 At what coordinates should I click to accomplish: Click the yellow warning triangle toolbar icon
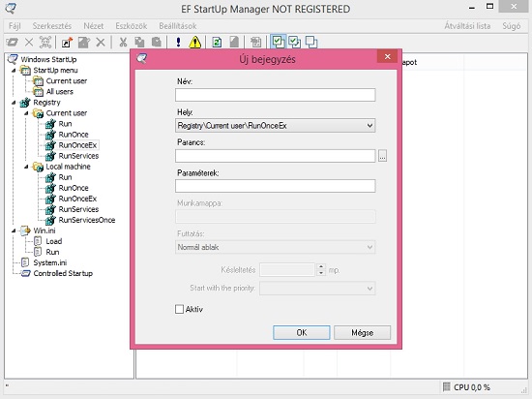click(x=194, y=43)
